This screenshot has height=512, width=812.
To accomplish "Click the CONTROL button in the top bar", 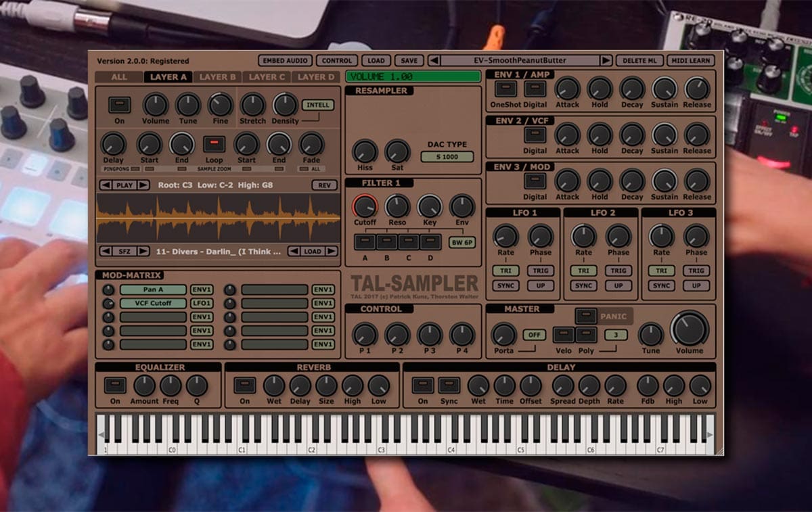I will tap(336, 61).
